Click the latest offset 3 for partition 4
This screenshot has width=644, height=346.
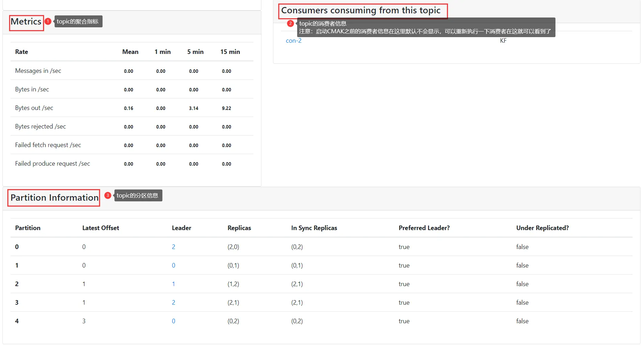coord(84,321)
